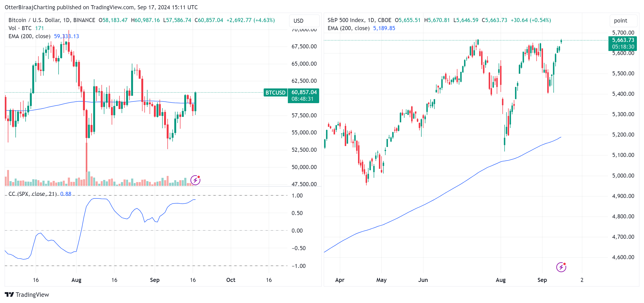Click the 0.50 correlation scale label
Screen dimensions: 644x303
[297, 213]
